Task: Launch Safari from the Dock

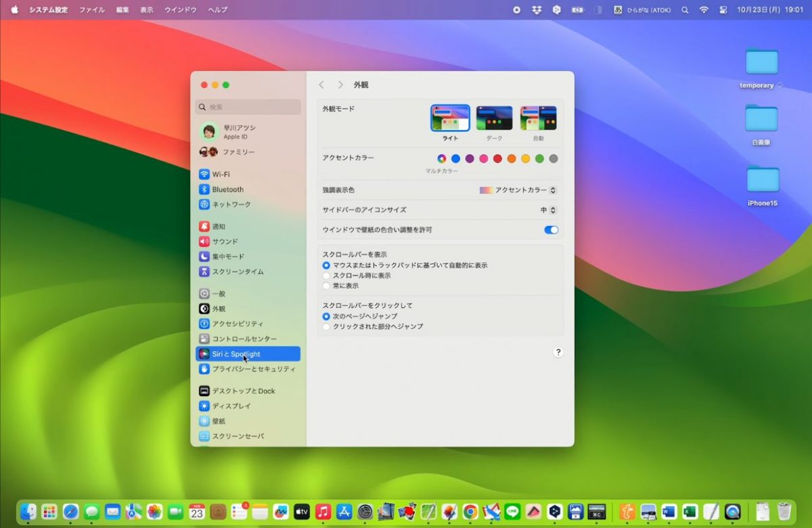Action: (70, 512)
